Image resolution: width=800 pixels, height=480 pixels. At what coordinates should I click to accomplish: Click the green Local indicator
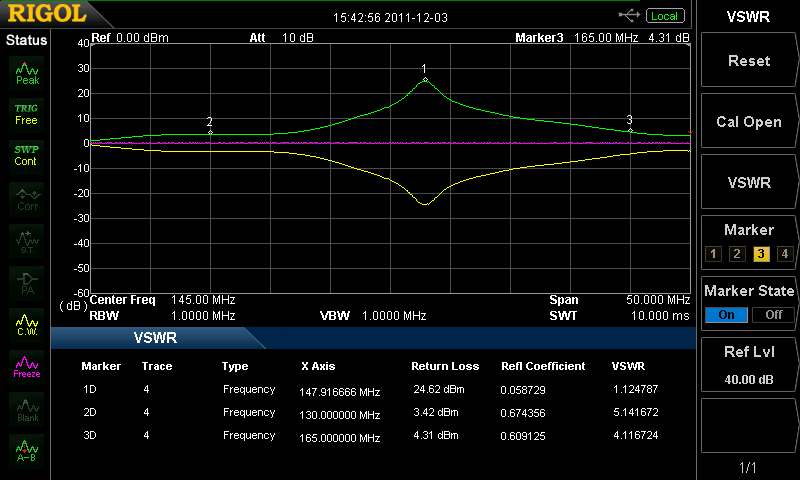(664, 16)
